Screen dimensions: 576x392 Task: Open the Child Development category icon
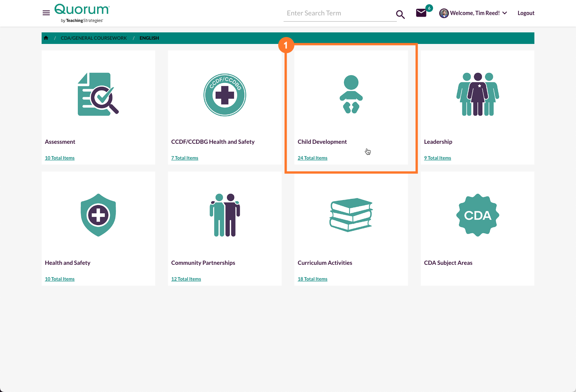(x=350, y=94)
